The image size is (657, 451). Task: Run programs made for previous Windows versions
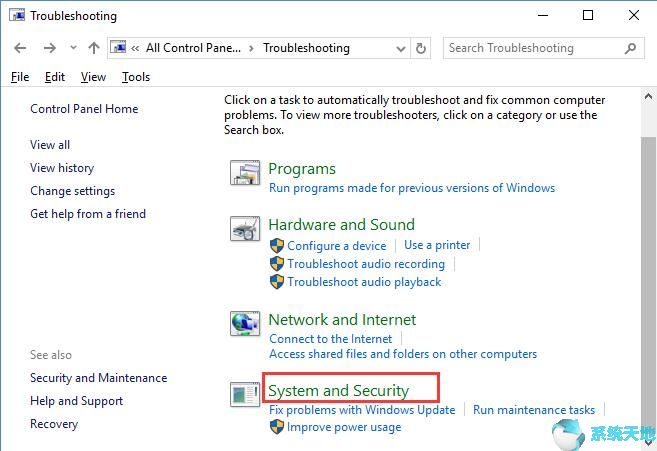(412, 188)
